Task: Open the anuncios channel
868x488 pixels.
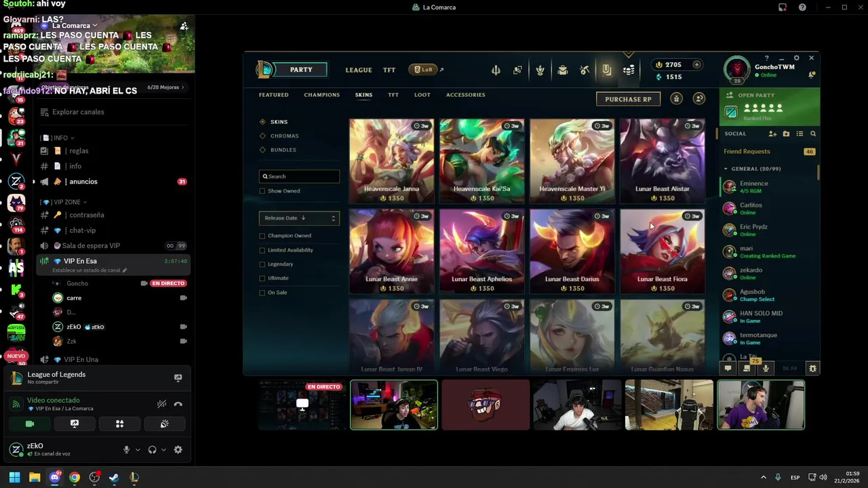Action: (112, 182)
